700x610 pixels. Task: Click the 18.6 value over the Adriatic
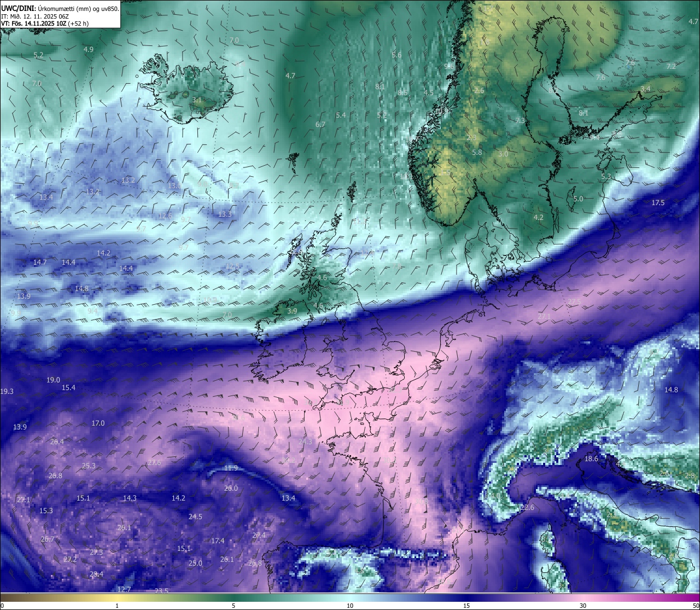591,458
